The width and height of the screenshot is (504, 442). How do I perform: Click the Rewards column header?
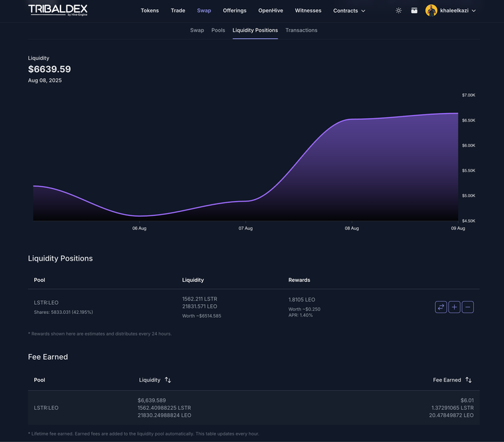[x=299, y=280]
